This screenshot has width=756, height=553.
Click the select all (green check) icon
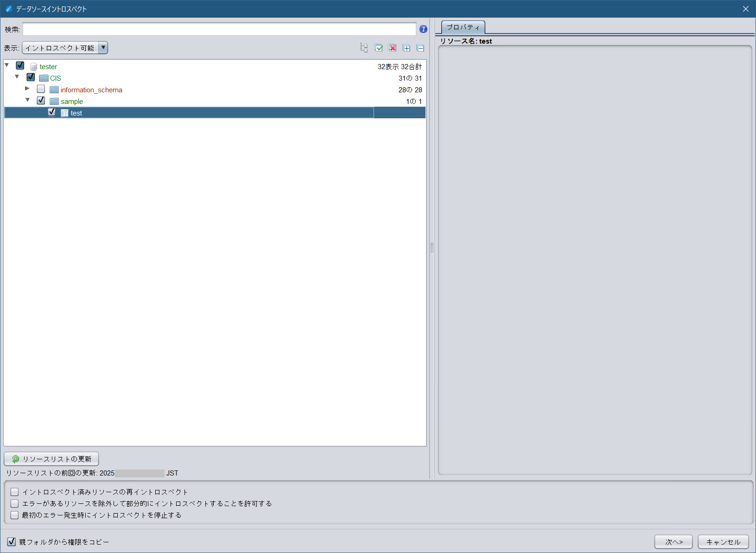tap(379, 48)
